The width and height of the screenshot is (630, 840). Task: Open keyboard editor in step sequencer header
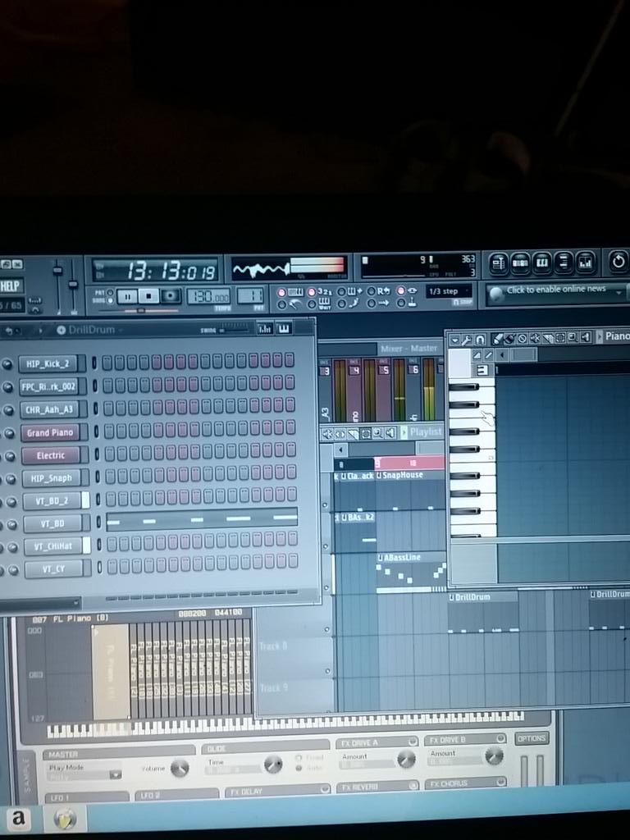[x=284, y=328]
